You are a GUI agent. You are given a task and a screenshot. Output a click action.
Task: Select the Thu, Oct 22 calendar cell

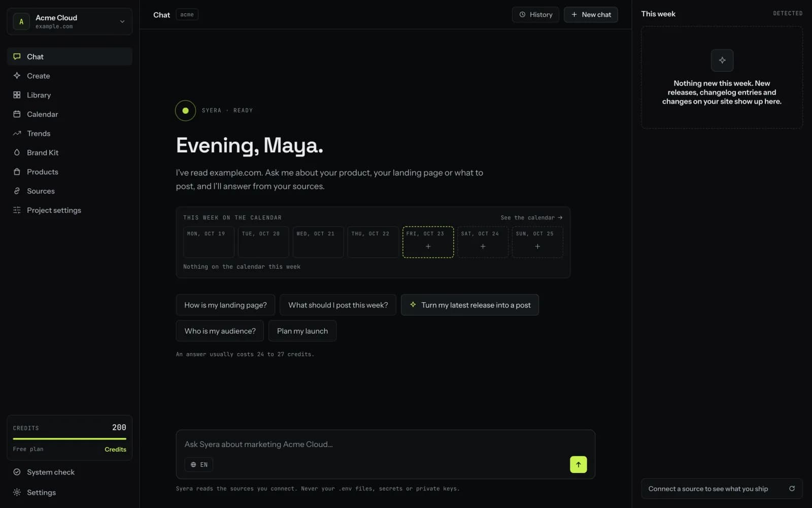click(x=373, y=242)
